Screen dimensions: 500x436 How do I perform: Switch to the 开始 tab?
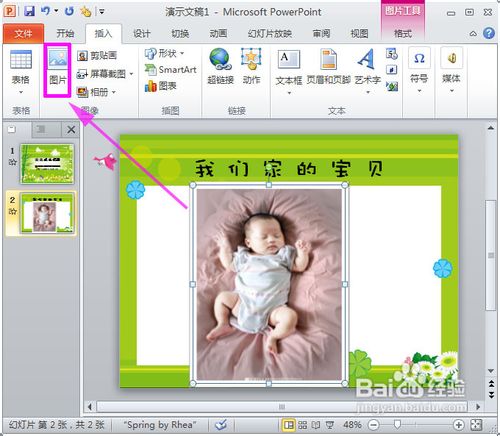pyautogui.click(x=65, y=33)
